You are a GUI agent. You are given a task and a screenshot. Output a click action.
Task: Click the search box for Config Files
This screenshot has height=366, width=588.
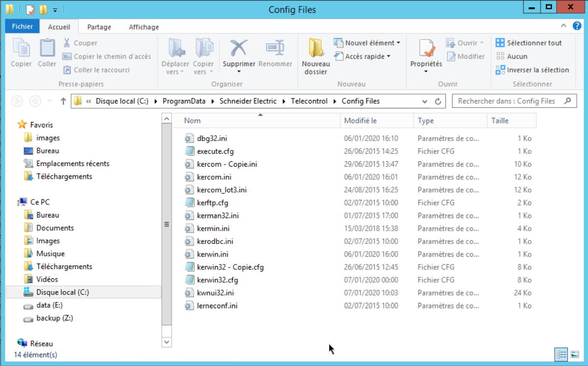[507, 101]
